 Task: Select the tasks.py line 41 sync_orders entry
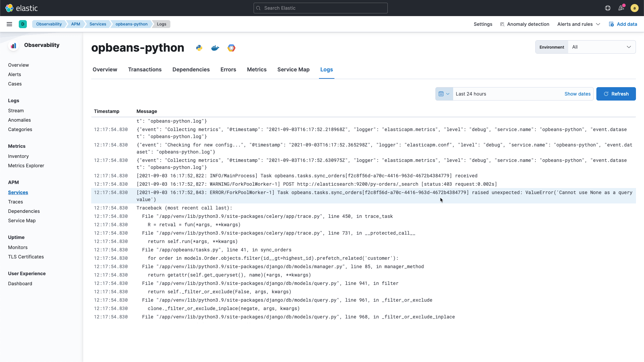(x=363, y=250)
